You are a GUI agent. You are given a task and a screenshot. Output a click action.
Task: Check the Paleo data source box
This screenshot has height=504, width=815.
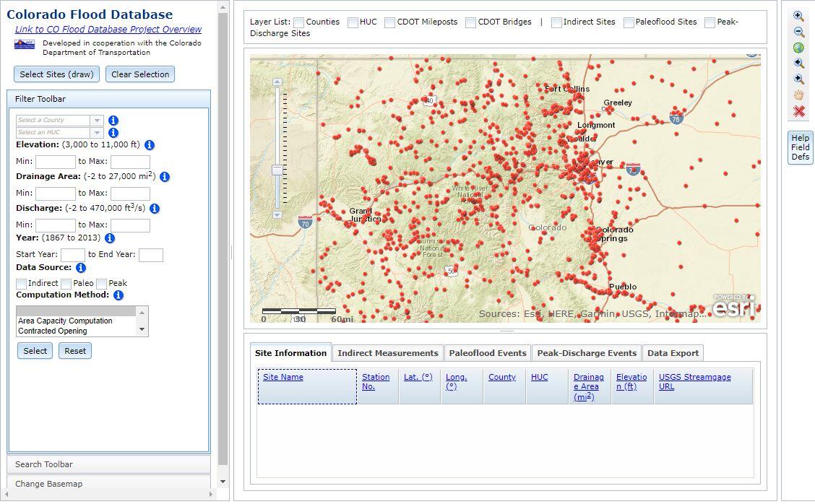tap(66, 284)
